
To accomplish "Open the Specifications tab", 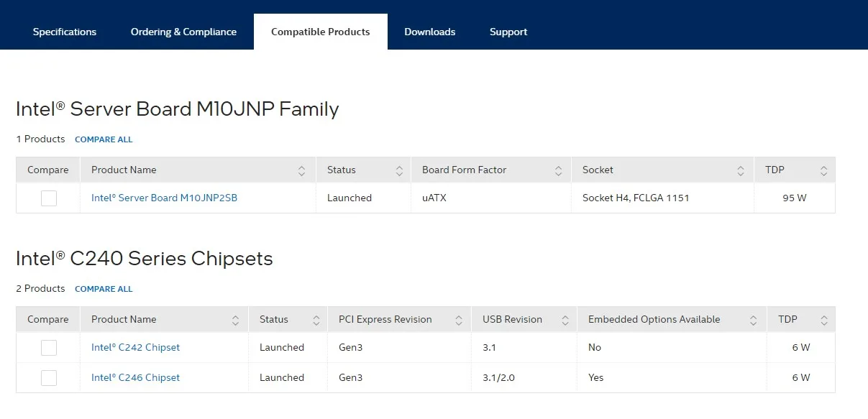I will pos(65,32).
